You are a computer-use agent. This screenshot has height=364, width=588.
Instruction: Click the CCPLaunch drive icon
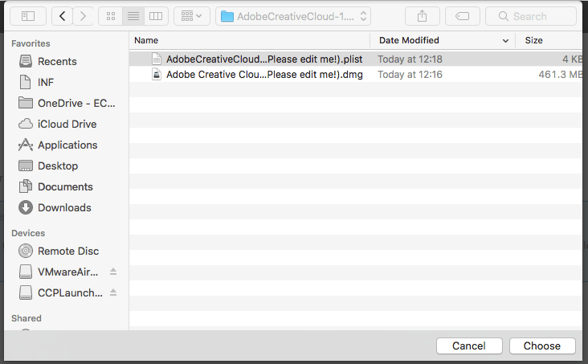coord(26,292)
